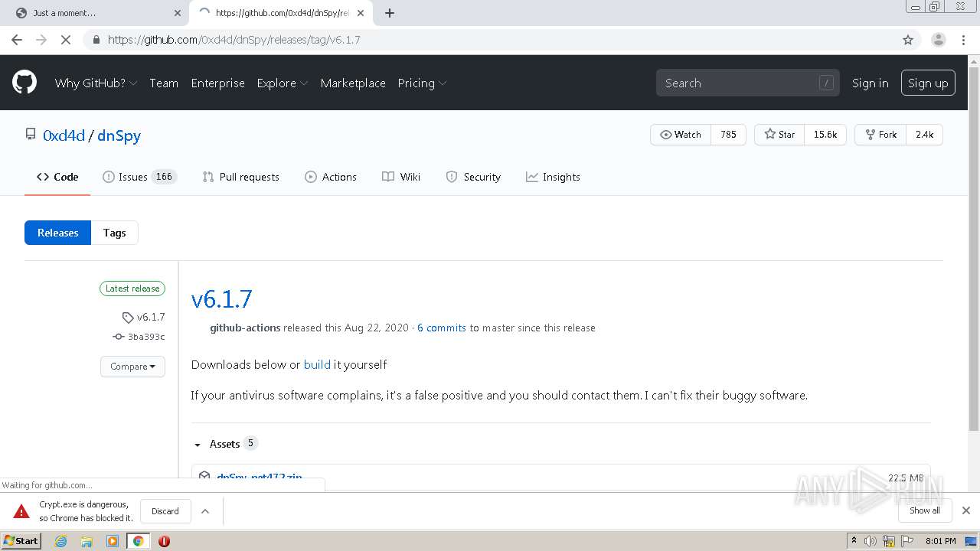Open the 6 commits link
The height and width of the screenshot is (551, 980).
[x=442, y=328]
